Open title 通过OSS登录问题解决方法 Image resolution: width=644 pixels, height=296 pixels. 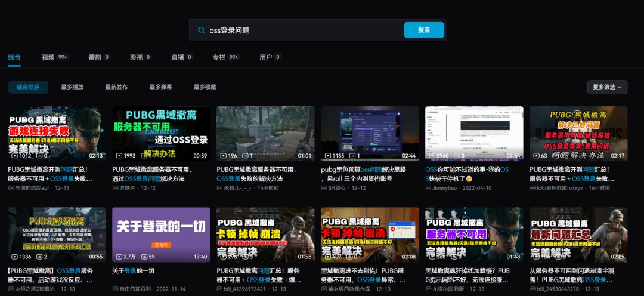(153, 174)
